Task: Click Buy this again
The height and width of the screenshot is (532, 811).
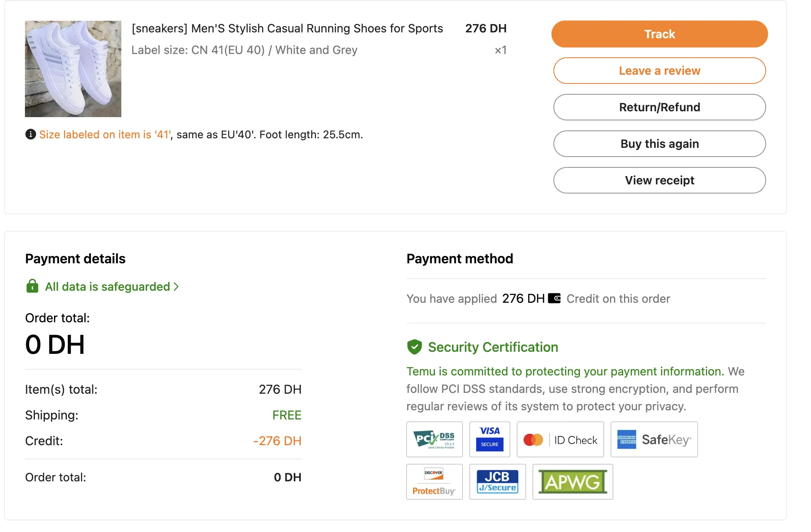Action: tap(659, 144)
